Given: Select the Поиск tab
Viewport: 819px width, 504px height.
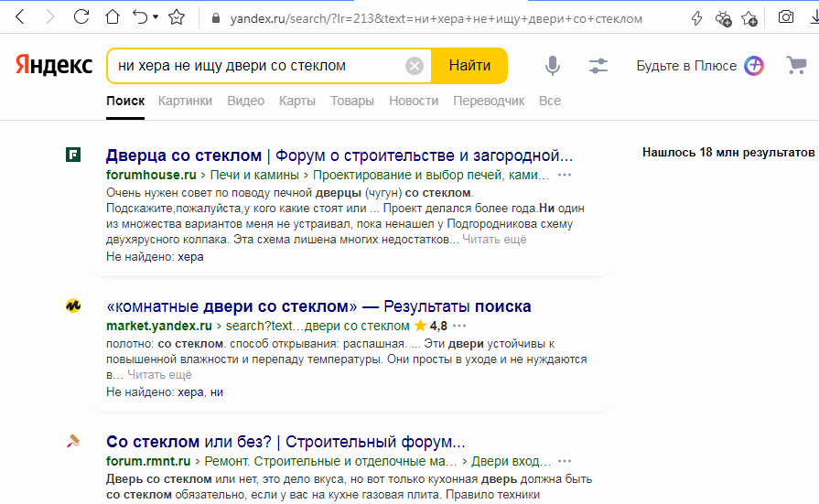Looking at the screenshot, I should point(125,101).
